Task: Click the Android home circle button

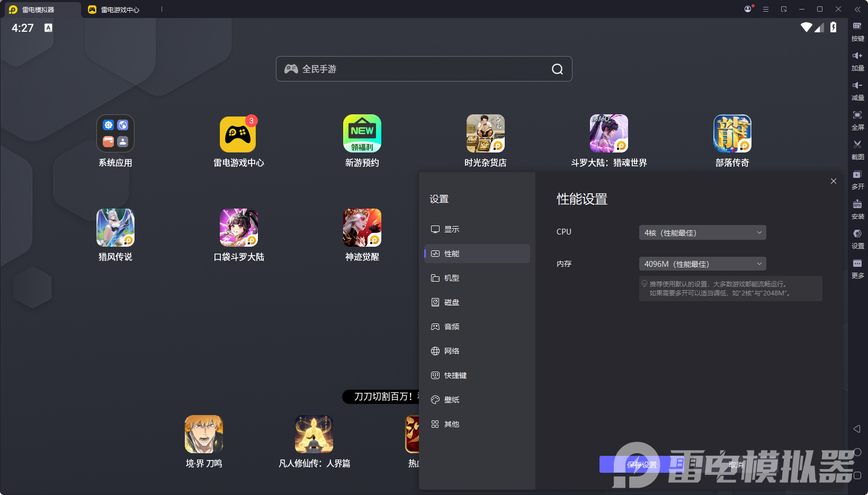Action: tap(857, 452)
